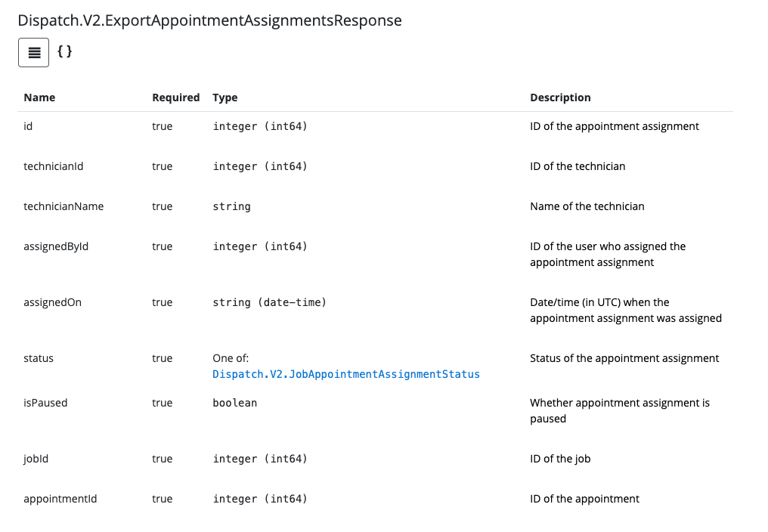Select the status field name
This screenshot has width=768, height=532.
coord(39,359)
